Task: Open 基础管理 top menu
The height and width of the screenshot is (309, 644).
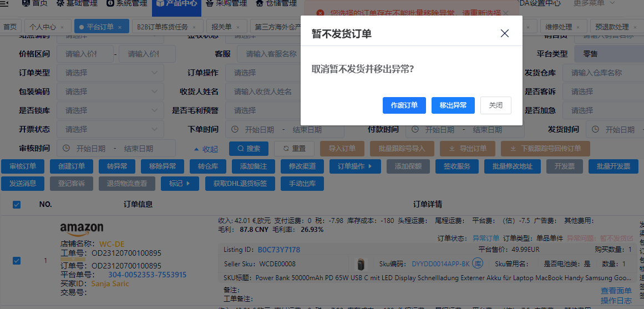Action: click(x=77, y=4)
